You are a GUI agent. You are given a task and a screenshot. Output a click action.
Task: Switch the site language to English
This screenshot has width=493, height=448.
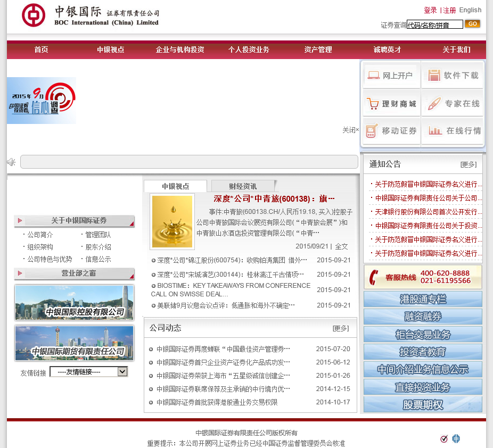(x=470, y=10)
